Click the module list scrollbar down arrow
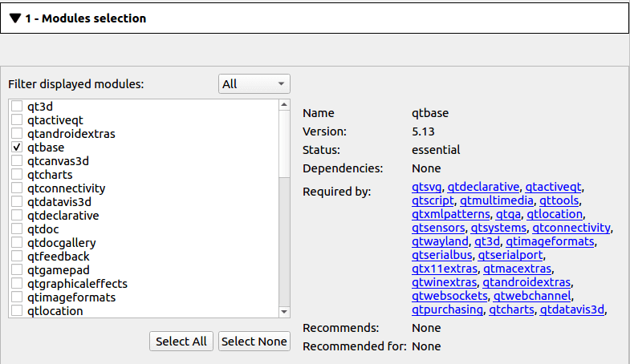Viewport: 630px width, 364px height. pos(284,312)
